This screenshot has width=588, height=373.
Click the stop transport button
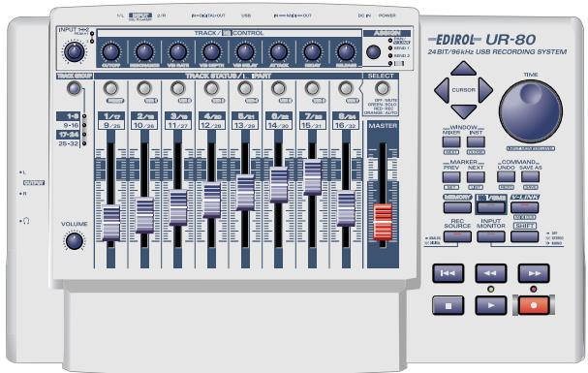click(448, 305)
